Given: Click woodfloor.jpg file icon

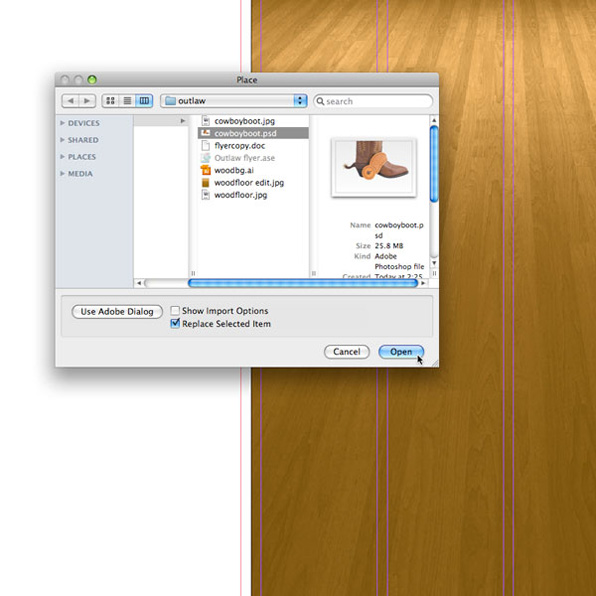Looking at the screenshot, I should coord(205,195).
